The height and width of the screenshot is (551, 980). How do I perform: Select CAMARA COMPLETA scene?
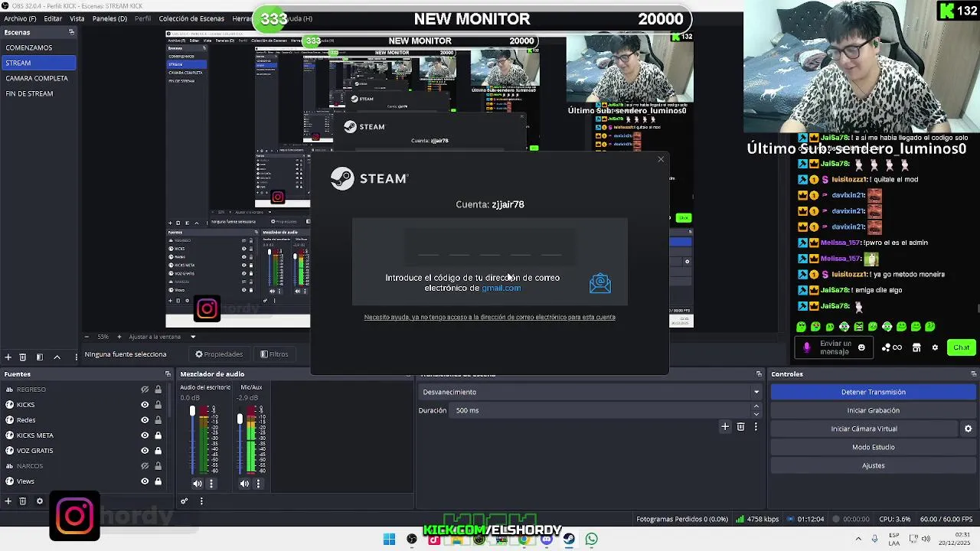point(38,78)
